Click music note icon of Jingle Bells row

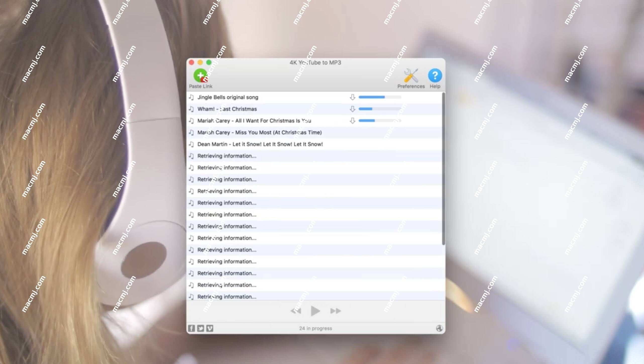click(191, 97)
